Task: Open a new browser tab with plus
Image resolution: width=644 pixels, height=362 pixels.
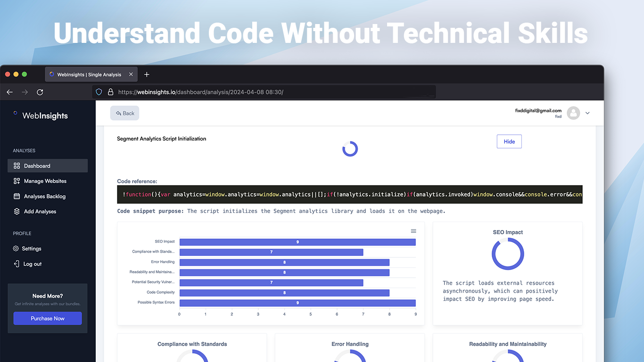Action: point(147,74)
